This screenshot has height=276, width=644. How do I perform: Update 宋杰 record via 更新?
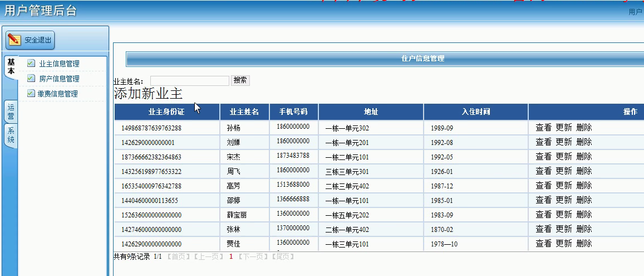(563, 156)
